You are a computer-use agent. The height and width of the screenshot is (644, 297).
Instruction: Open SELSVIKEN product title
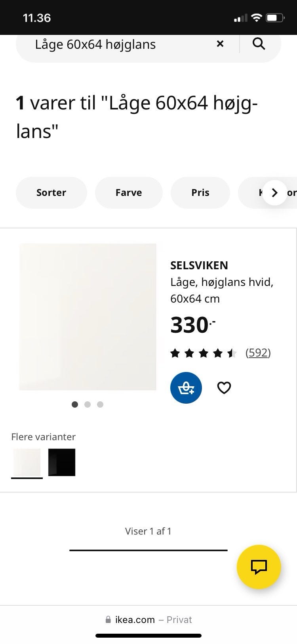[199, 265]
